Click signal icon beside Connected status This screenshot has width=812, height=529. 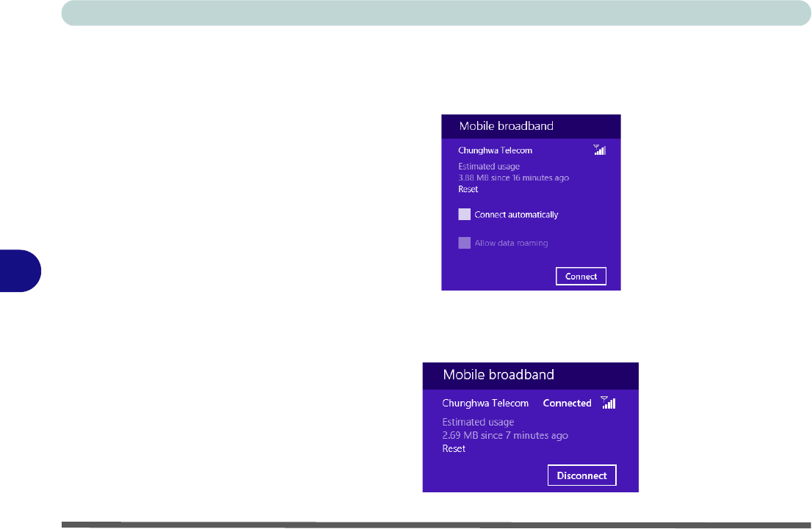coord(608,403)
